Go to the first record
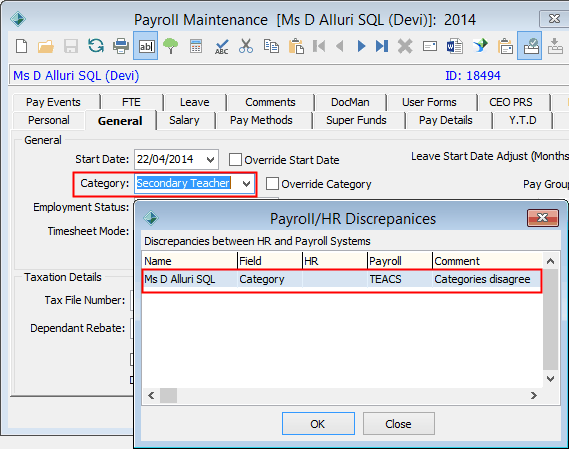The image size is (569, 449). [x=319, y=46]
